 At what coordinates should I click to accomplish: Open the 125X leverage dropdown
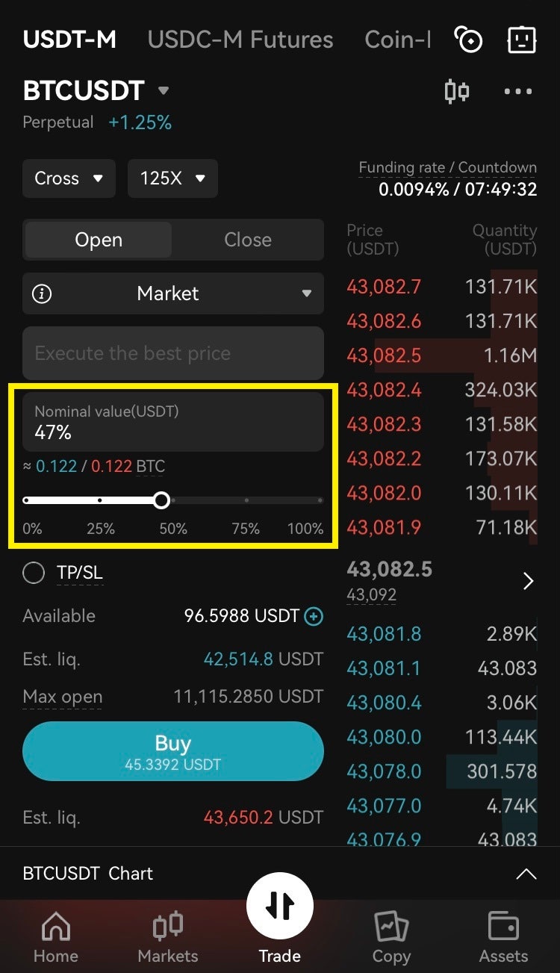[x=172, y=178]
